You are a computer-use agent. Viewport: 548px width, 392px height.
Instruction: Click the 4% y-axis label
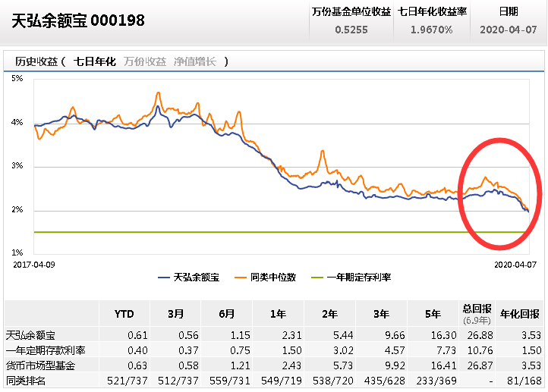[x=17, y=122]
